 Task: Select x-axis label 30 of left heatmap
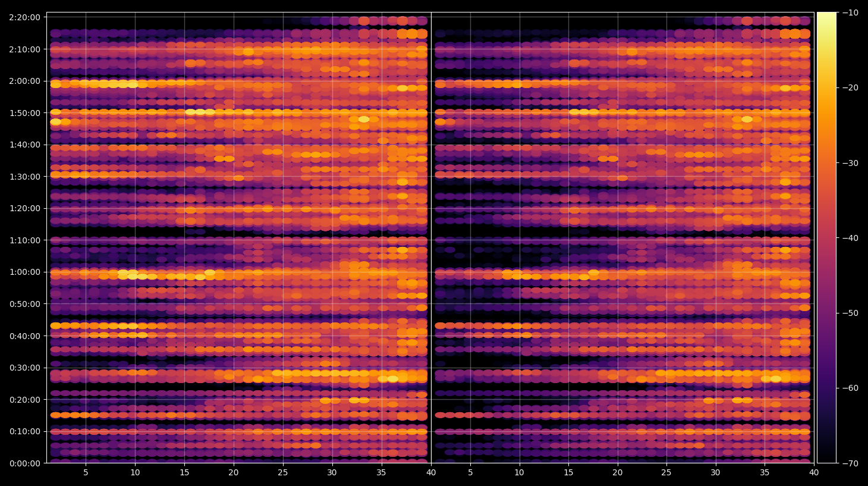tap(332, 473)
